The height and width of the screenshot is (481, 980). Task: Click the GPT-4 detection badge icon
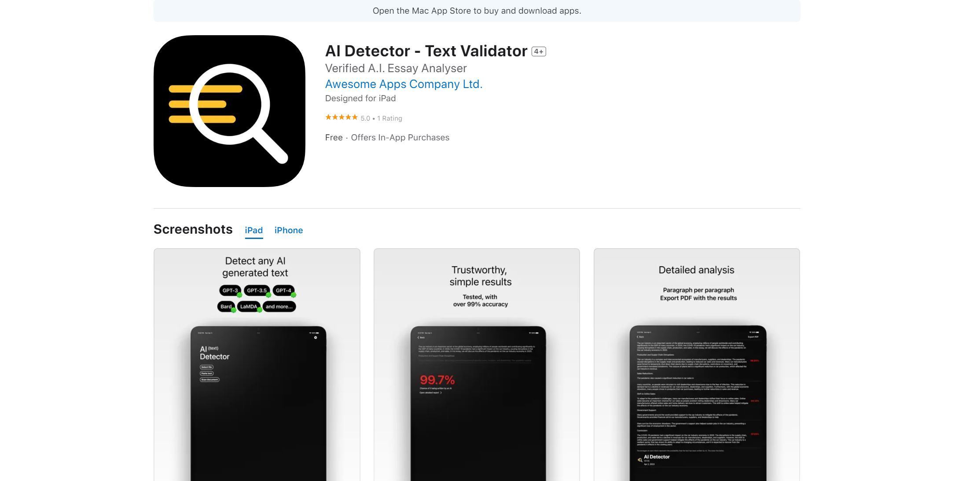(x=284, y=290)
